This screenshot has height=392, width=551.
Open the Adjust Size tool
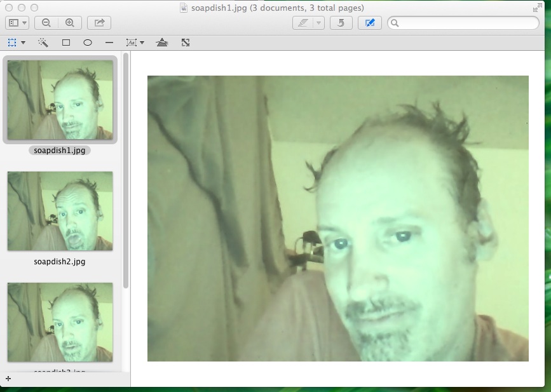point(186,43)
